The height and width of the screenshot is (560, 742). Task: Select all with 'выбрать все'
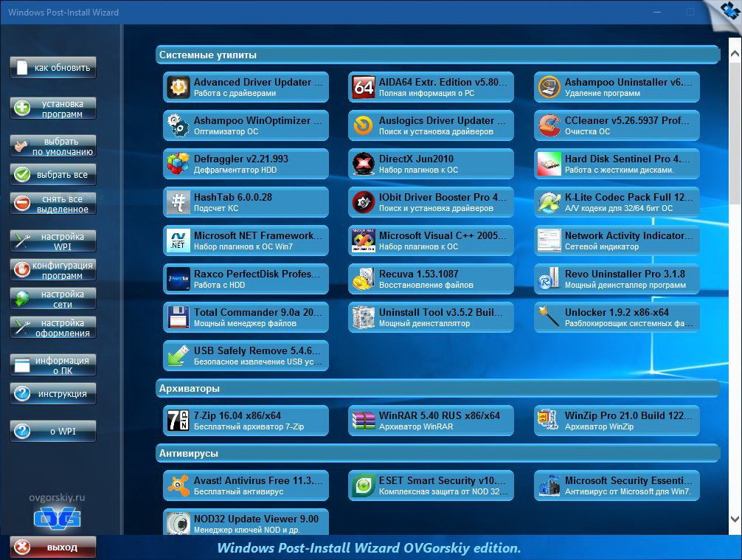point(53,175)
